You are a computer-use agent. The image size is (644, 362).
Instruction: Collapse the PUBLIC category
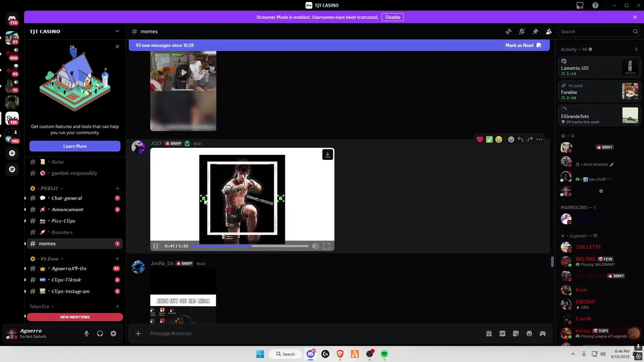(x=49, y=188)
